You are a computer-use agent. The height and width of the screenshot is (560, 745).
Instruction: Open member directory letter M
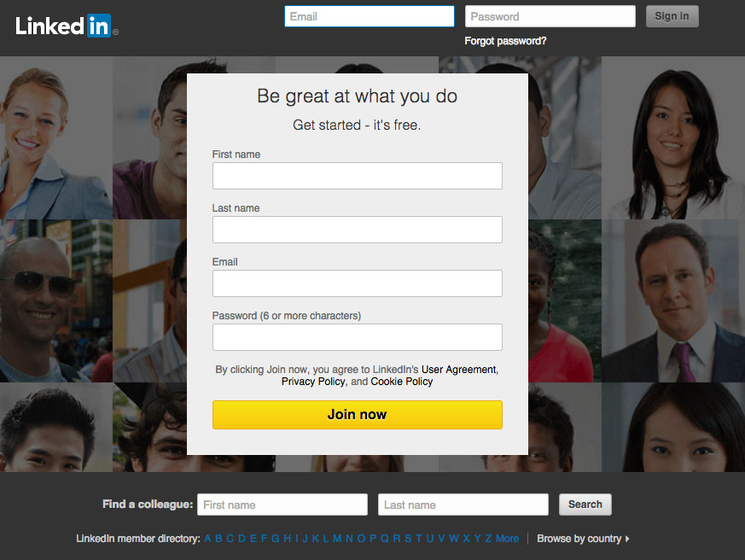coord(337,539)
